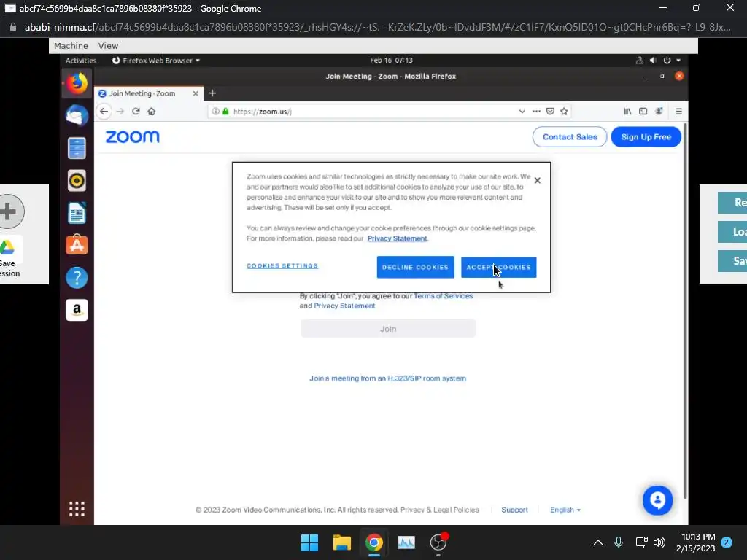Dismiss the cookie dialog with X

point(538,181)
